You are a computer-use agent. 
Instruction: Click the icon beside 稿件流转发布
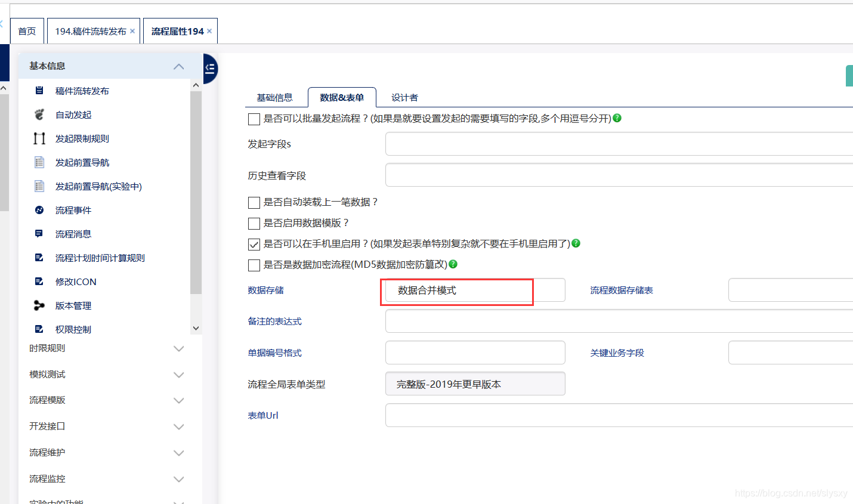39,91
